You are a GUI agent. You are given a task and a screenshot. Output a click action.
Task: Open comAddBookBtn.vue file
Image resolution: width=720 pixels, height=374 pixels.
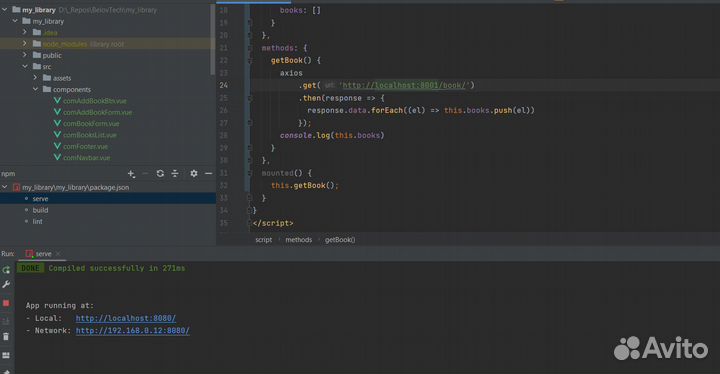[x=95, y=101]
